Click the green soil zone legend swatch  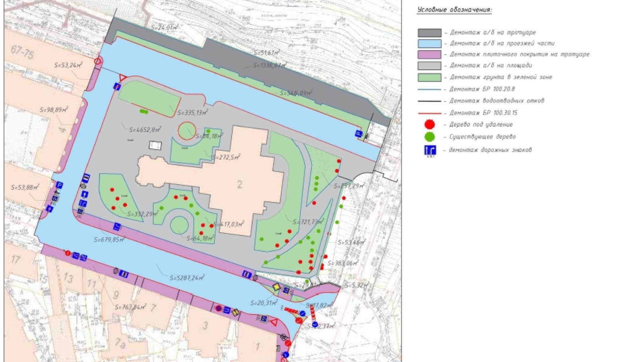click(429, 77)
